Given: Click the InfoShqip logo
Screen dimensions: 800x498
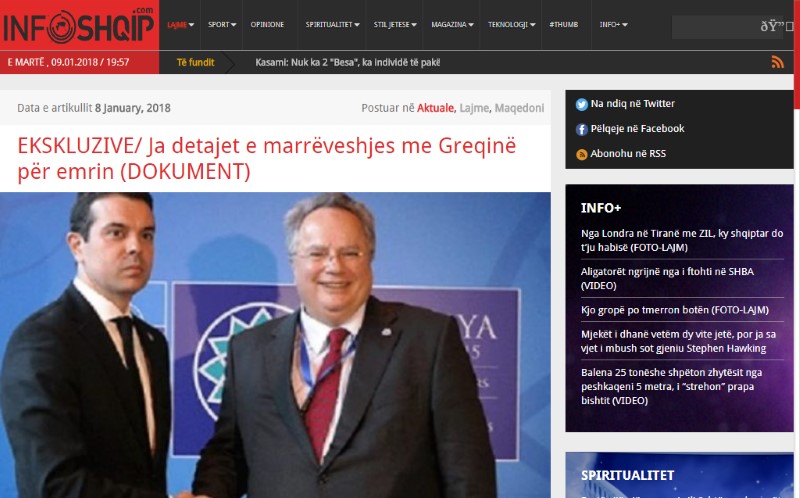Looking at the screenshot, I should coord(79,26).
